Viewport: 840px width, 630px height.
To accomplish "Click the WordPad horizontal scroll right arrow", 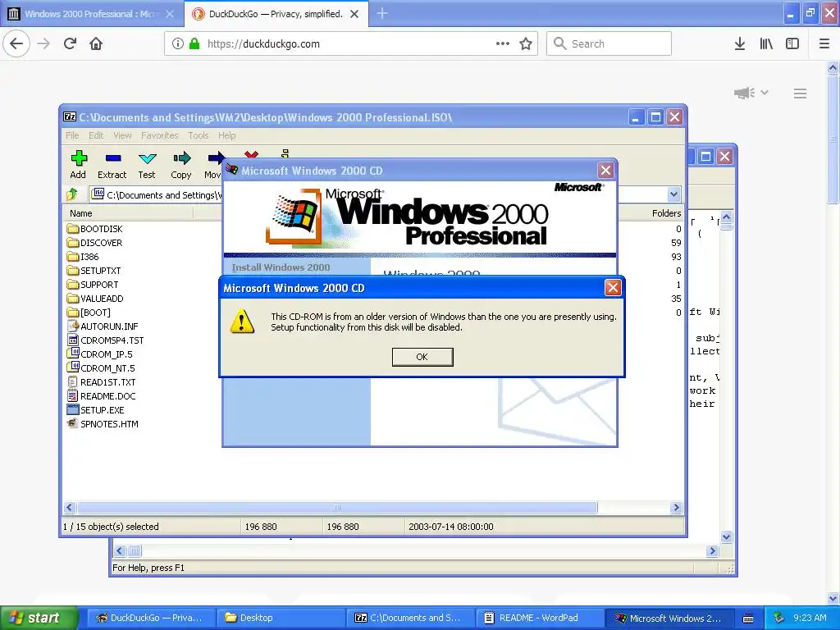I will pos(712,550).
